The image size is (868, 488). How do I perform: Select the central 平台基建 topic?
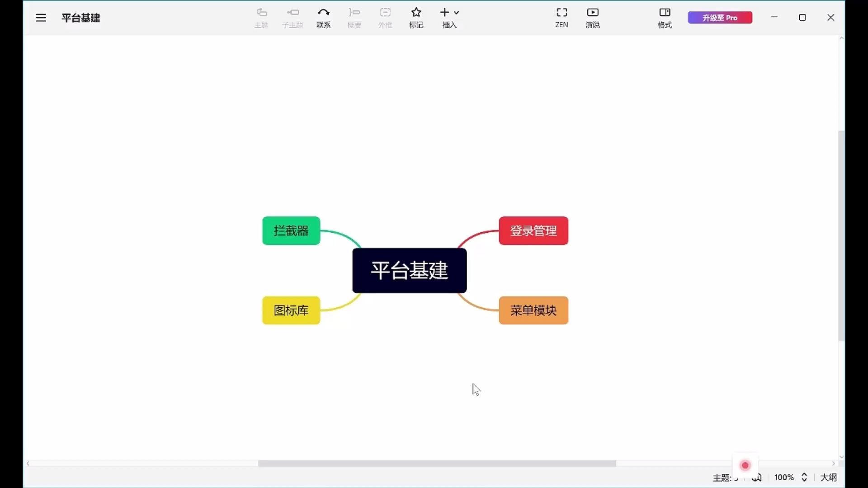[409, 270]
